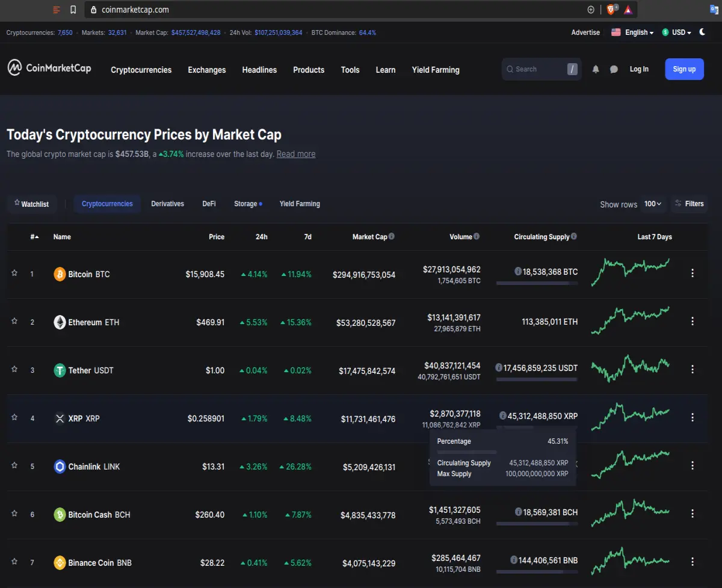Open the Cryptocurrencies nav menu
Screen dimensions: 722x588
tap(141, 70)
